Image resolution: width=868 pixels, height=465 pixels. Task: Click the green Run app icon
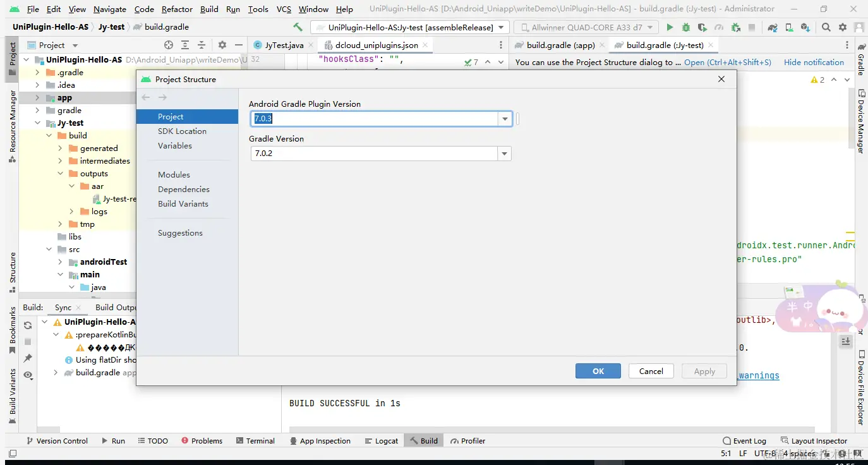(x=670, y=27)
